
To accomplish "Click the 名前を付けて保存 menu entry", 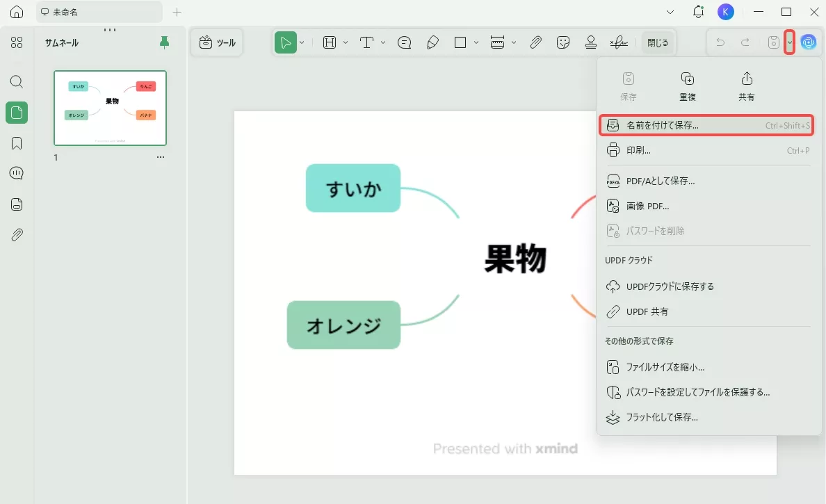I will coord(706,125).
